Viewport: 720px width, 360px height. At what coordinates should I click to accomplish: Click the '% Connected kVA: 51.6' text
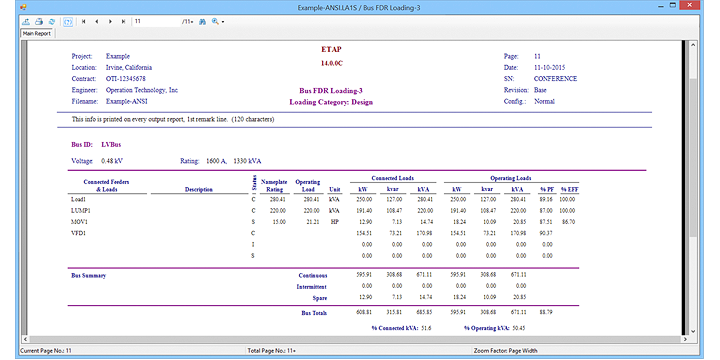pyautogui.click(x=402, y=328)
